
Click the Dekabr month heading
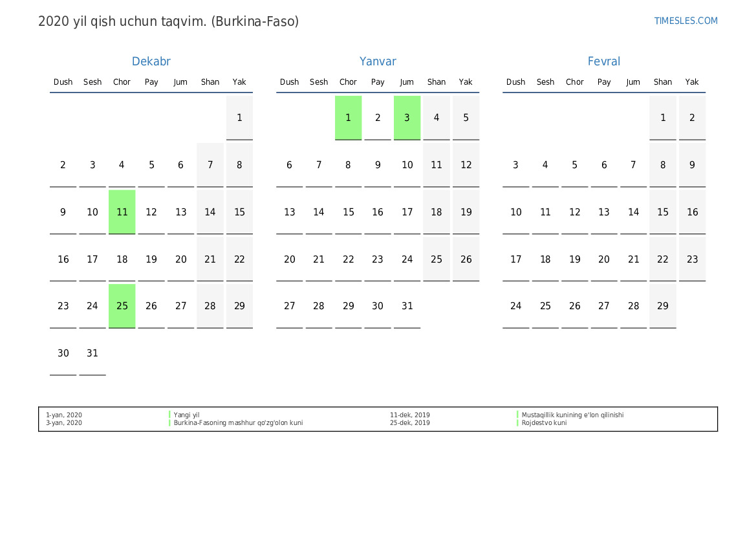click(151, 61)
